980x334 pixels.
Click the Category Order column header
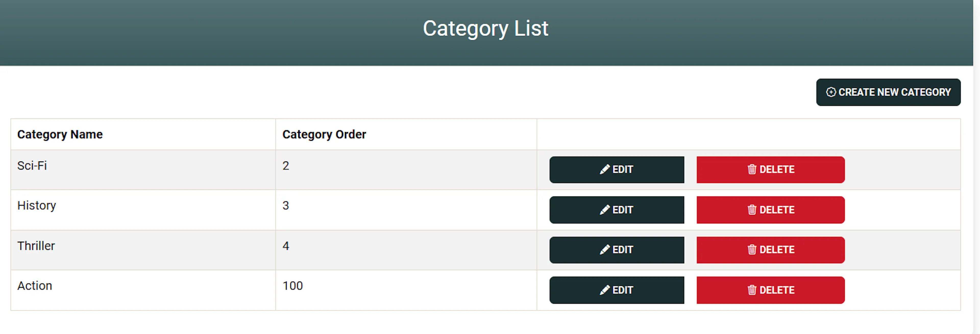[324, 134]
